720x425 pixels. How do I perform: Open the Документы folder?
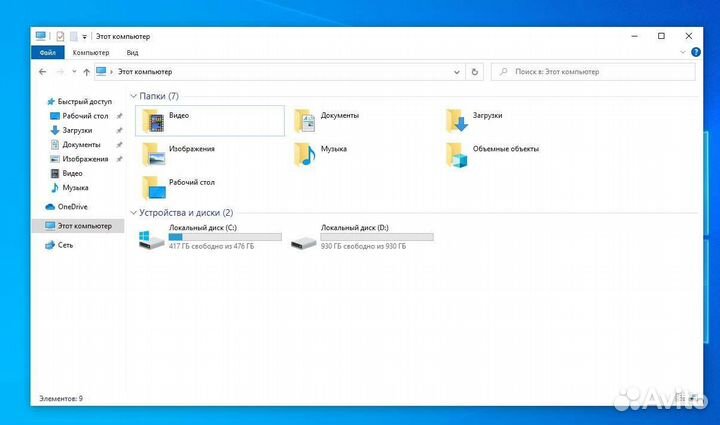[x=305, y=122]
